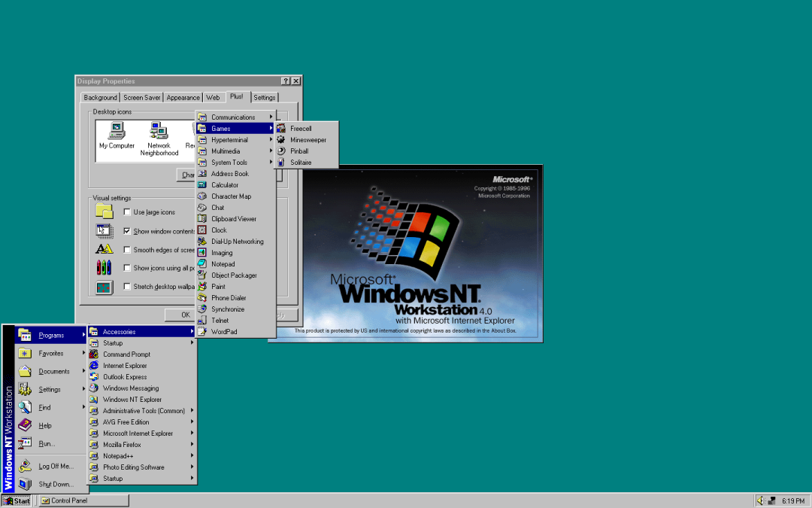Enable the Use large icons checkbox
This screenshot has width=812, height=508.
coord(127,211)
